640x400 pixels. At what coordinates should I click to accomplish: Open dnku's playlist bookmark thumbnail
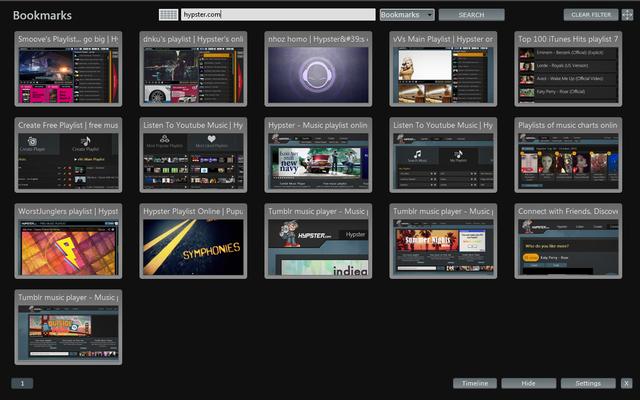(193, 69)
